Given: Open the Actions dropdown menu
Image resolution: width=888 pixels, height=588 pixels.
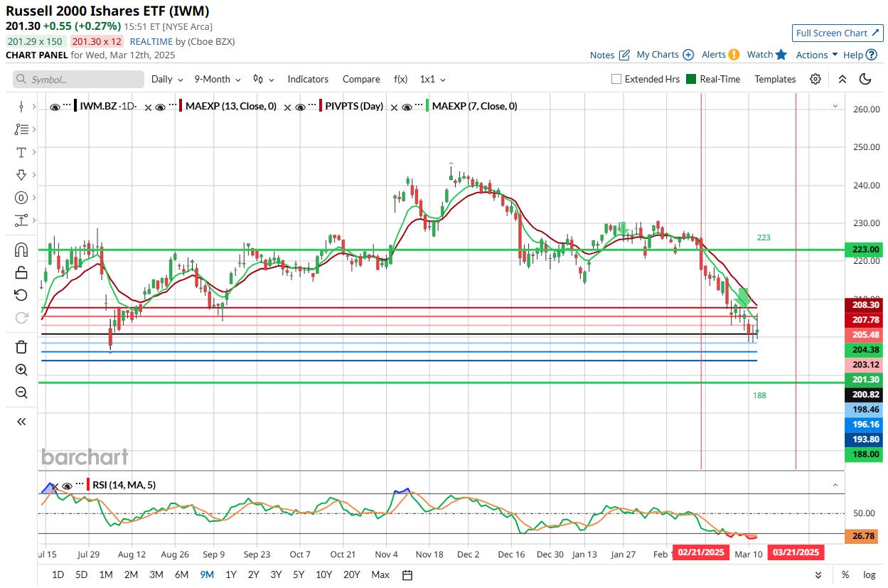Looking at the screenshot, I should point(817,55).
